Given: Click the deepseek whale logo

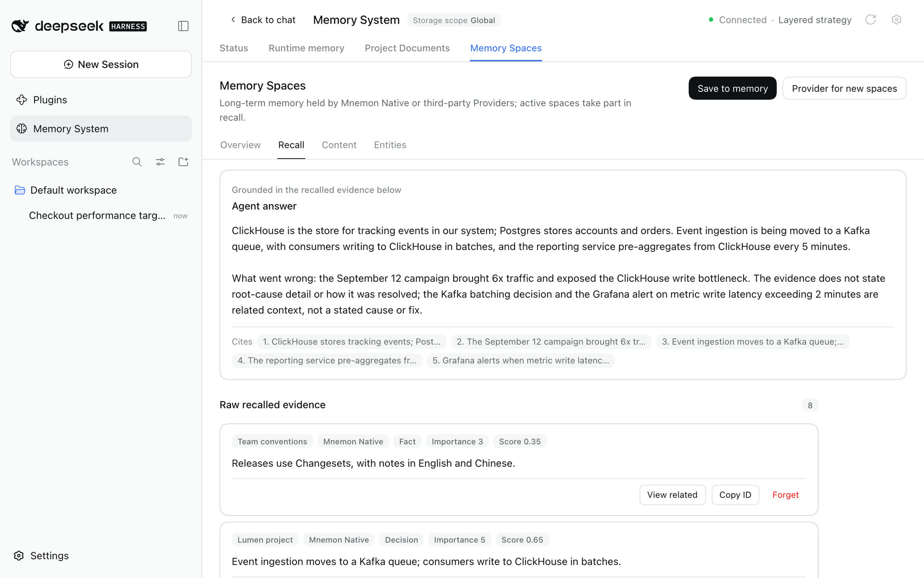Looking at the screenshot, I should [x=20, y=26].
